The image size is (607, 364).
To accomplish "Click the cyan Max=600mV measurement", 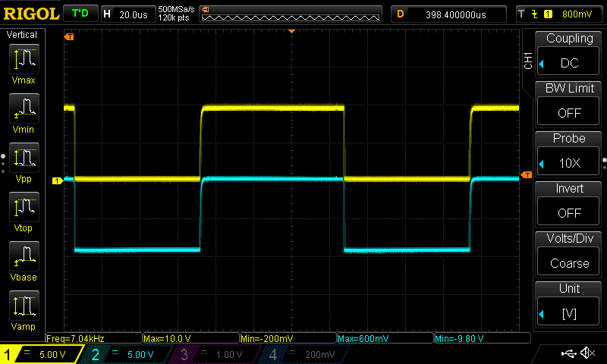I will [x=385, y=338].
